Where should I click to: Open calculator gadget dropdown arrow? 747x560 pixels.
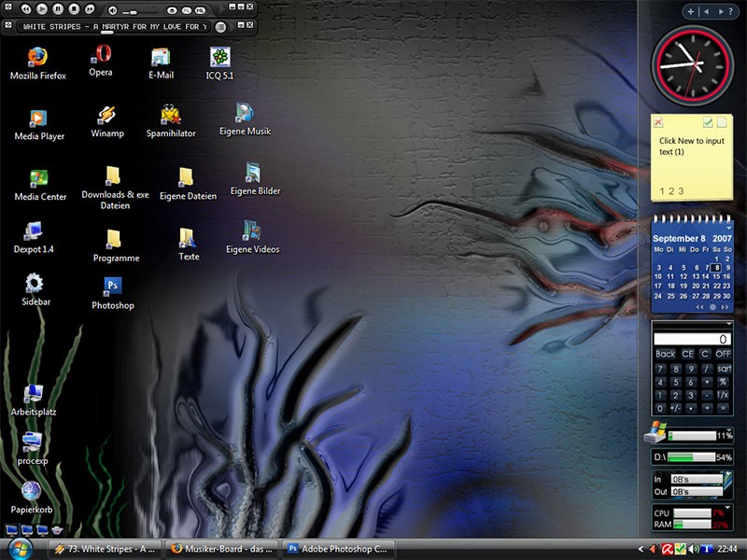pyautogui.click(x=729, y=324)
